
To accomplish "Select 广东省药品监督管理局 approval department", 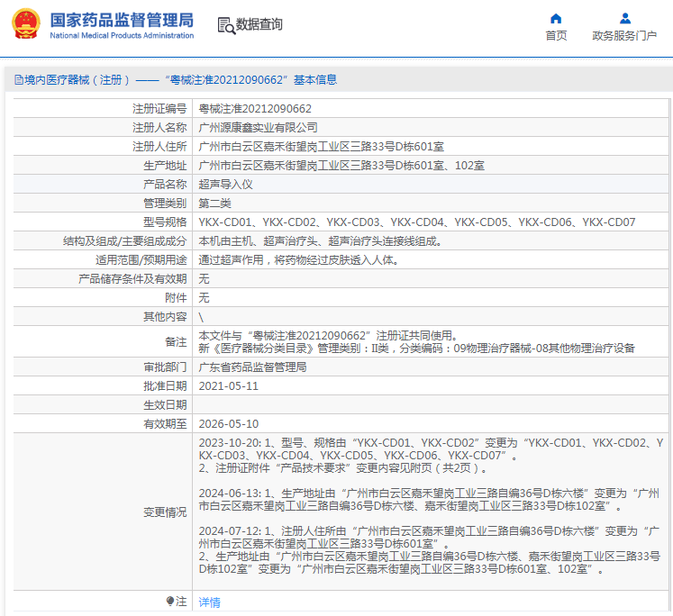I will [252, 367].
